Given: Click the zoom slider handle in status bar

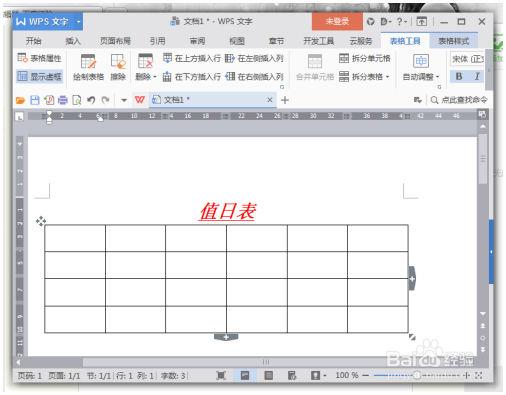Looking at the screenshot, I should [417, 375].
